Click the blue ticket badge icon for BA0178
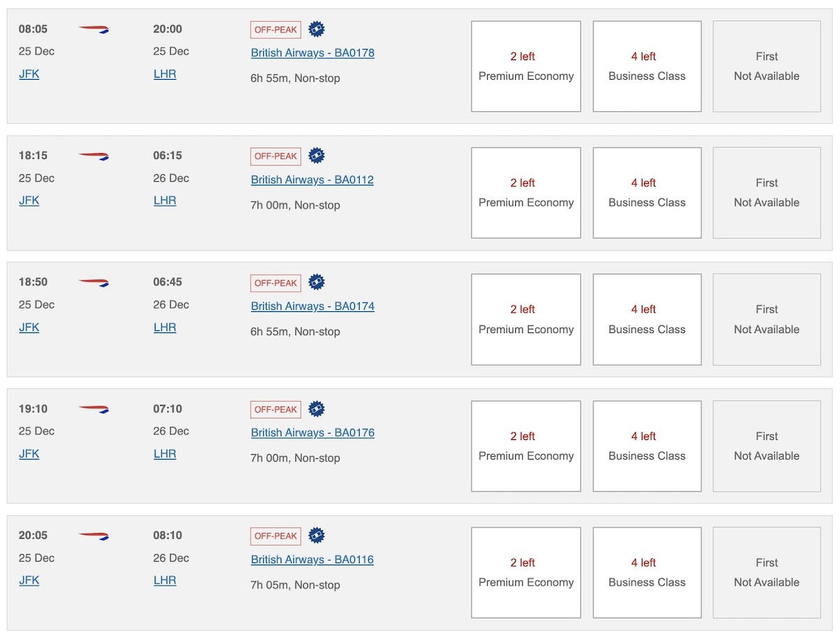The image size is (840, 638). coord(316,29)
